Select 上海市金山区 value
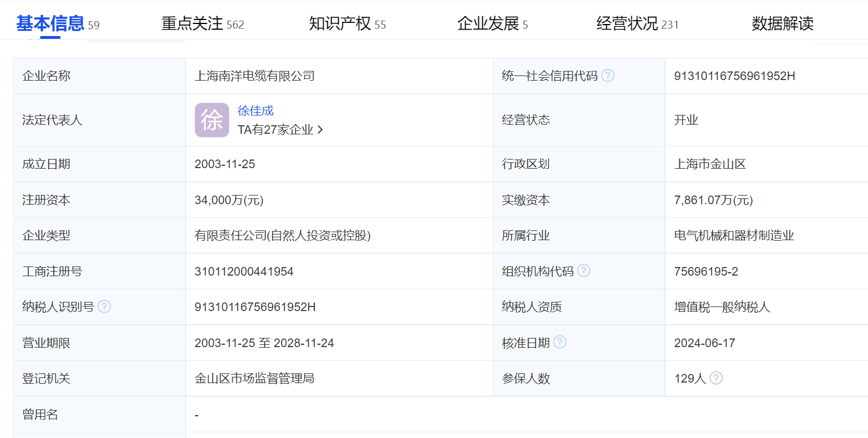 click(710, 164)
